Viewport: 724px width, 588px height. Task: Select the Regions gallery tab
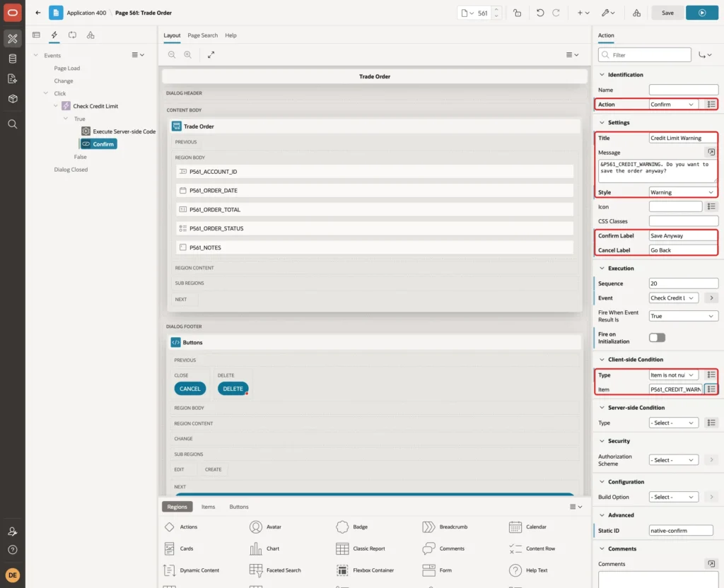177,506
